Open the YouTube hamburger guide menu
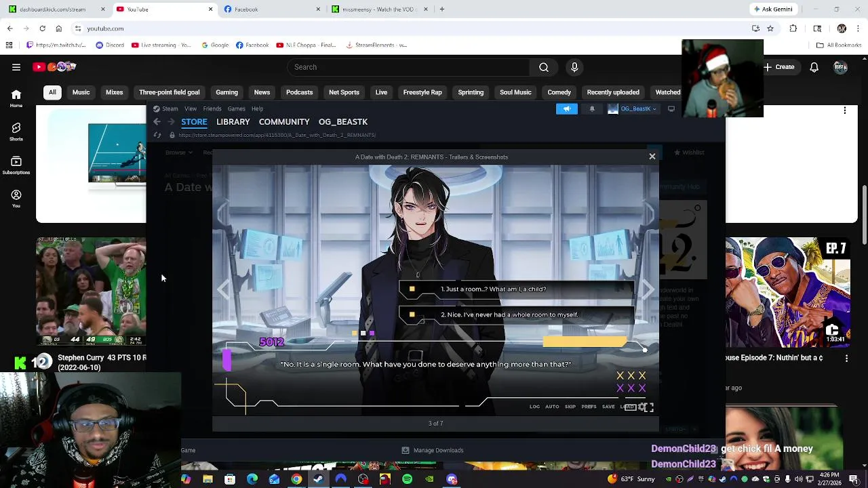Viewport: 868px width, 488px height. 16,67
